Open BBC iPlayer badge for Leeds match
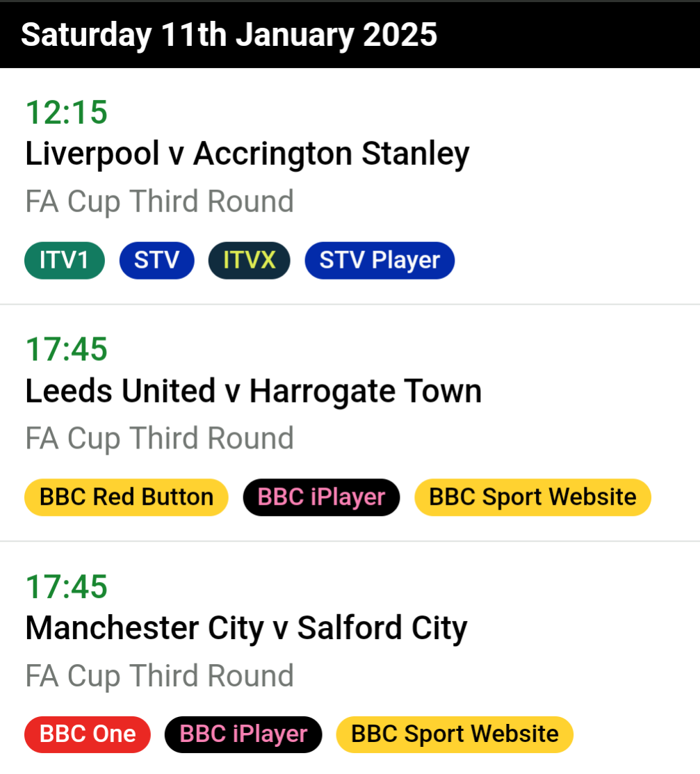Screen dimensions: 700x774 coord(321,497)
